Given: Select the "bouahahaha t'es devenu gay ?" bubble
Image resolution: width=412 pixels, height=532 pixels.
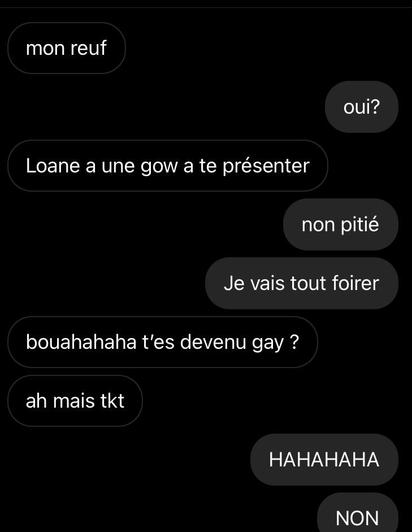Looking at the screenshot, I should click(162, 341).
